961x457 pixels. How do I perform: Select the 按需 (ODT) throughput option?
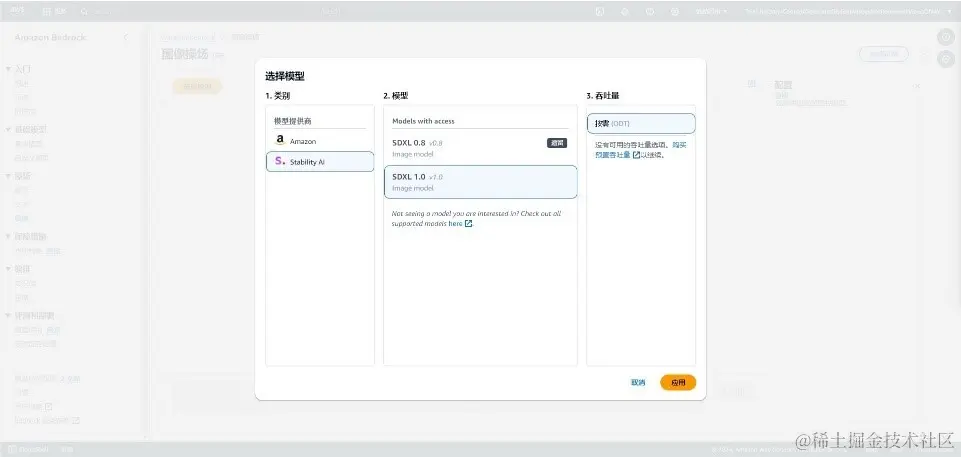[x=640, y=123]
